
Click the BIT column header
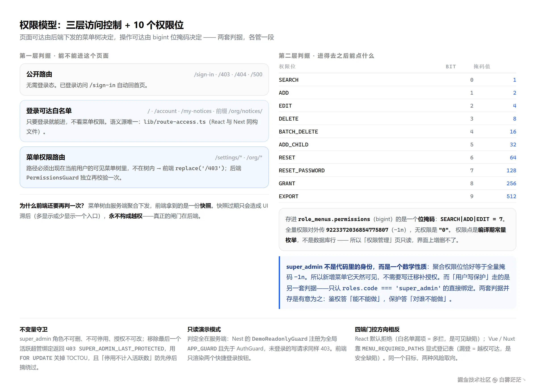point(451,67)
